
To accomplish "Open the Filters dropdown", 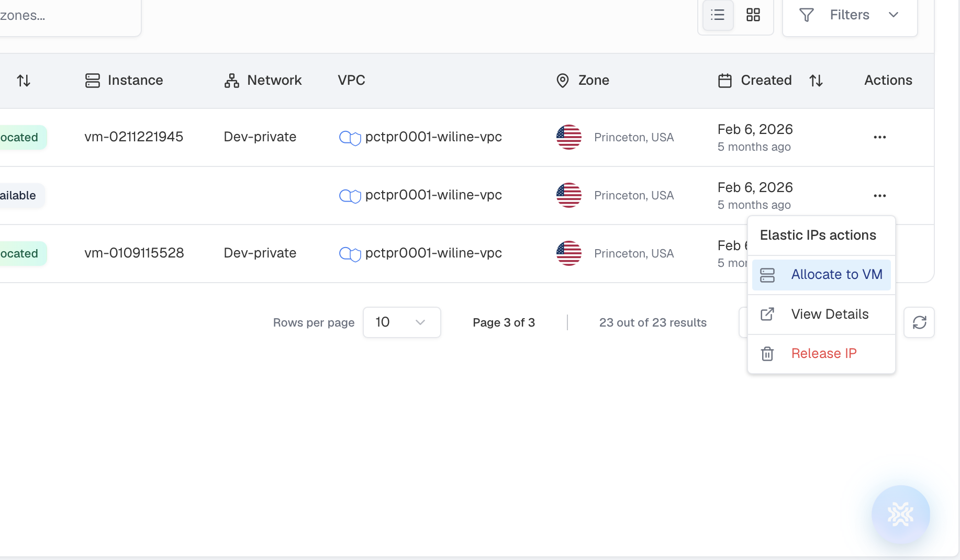I will coord(850,15).
